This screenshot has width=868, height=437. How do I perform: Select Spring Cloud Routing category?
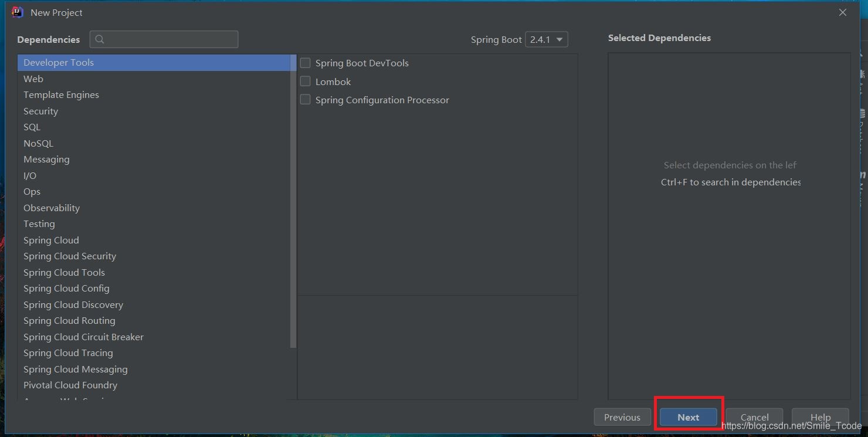click(x=154, y=321)
